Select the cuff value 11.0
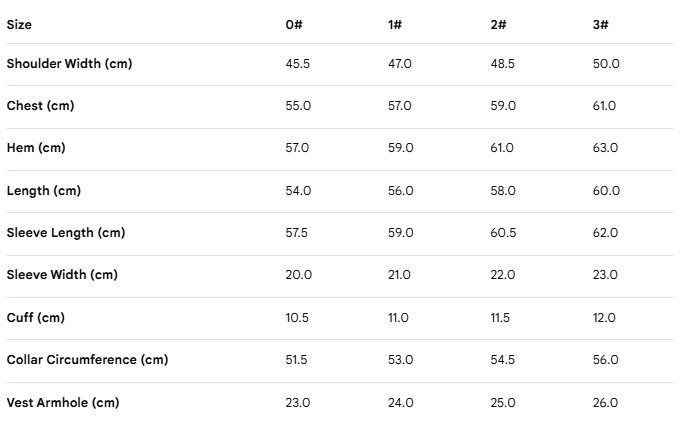Viewport: 691px width, 427px height. 398,318
